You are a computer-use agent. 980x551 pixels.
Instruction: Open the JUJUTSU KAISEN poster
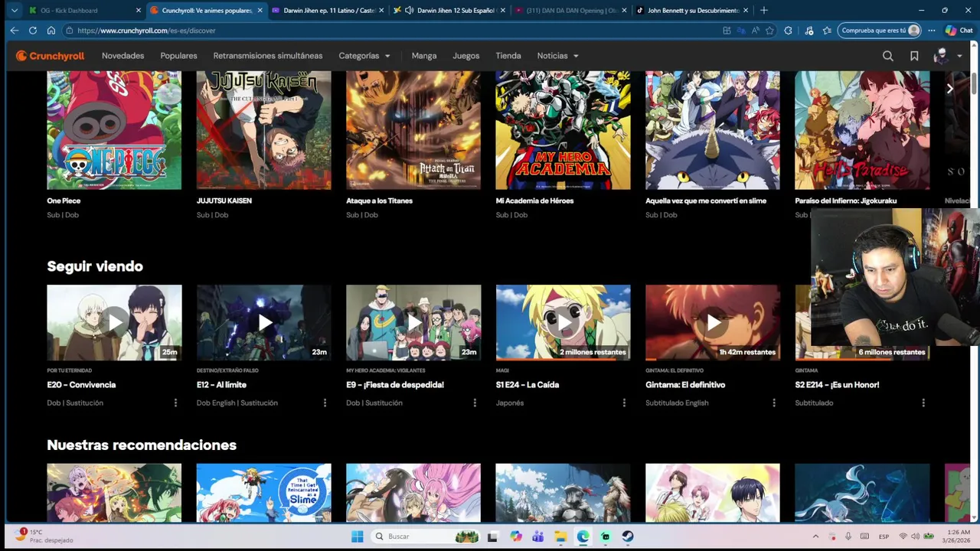[263, 130]
